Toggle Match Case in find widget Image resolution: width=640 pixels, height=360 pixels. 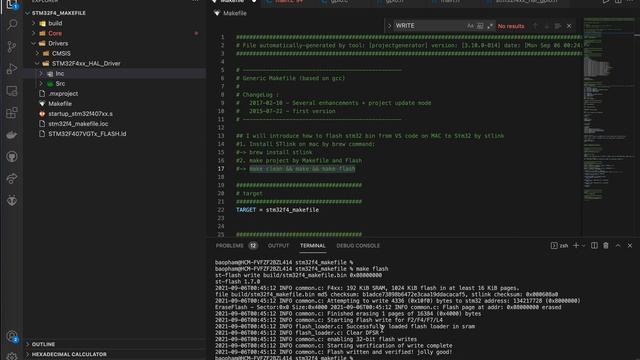coord(470,26)
